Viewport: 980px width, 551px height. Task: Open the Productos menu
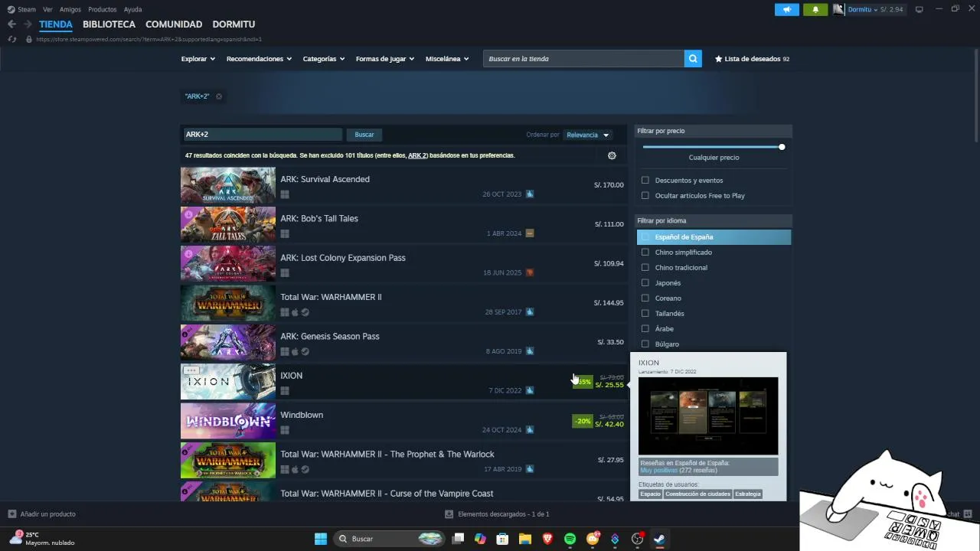click(103, 9)
